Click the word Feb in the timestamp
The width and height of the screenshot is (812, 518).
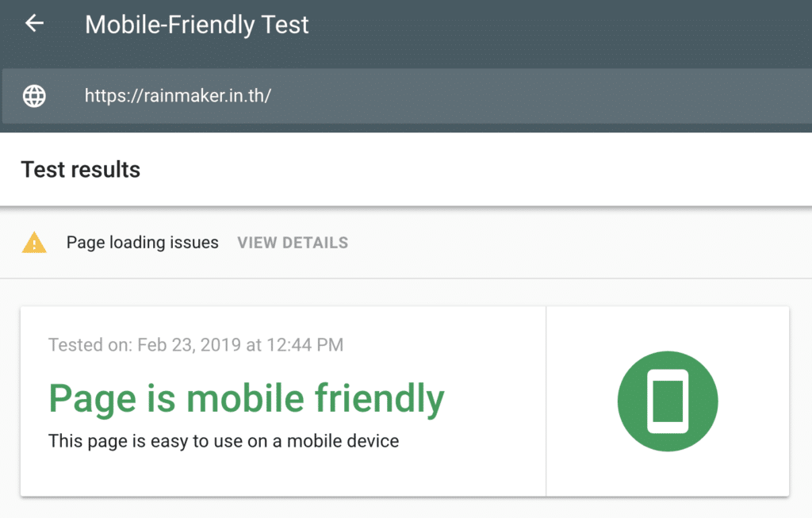[151, 345]
